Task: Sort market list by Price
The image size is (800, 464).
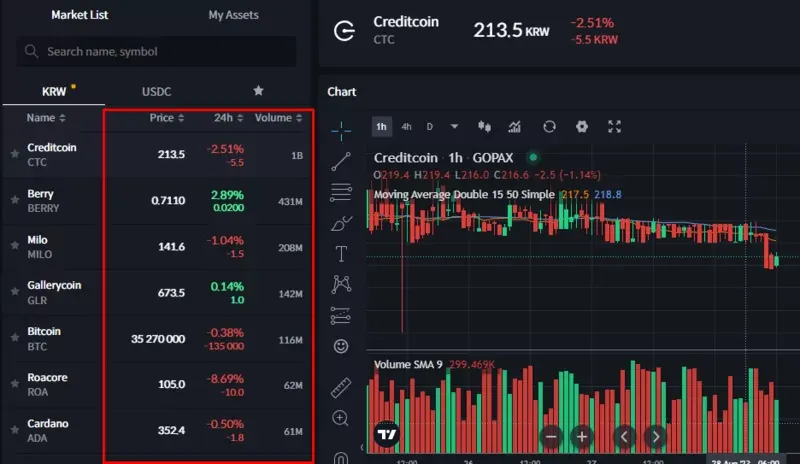Action: tap(167, 118)
